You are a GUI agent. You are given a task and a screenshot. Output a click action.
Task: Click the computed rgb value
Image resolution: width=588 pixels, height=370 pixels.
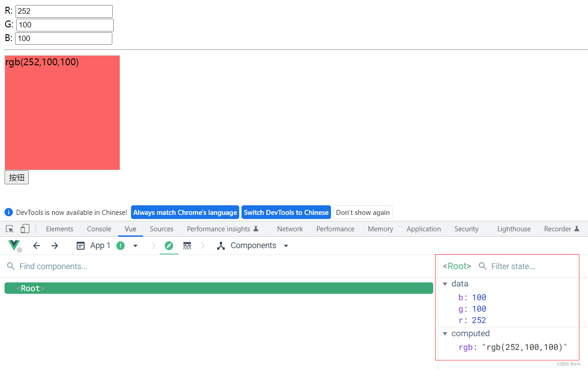click(525, 347)
